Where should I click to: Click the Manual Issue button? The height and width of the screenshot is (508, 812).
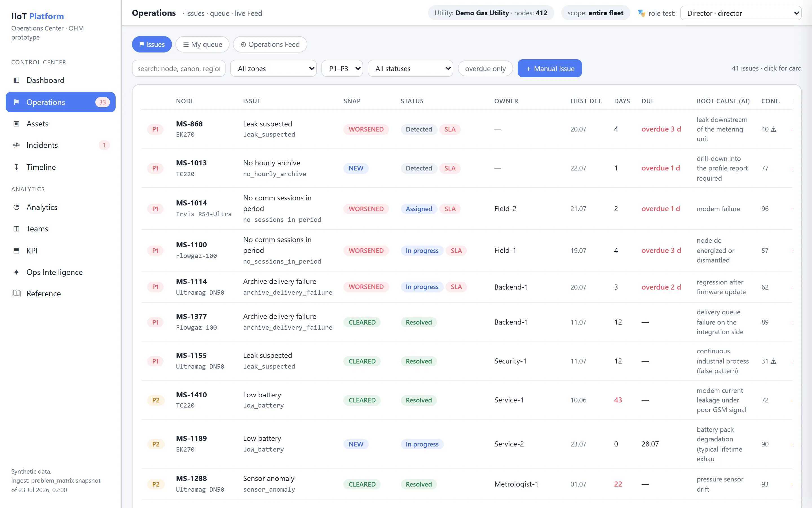coord(550,69)
